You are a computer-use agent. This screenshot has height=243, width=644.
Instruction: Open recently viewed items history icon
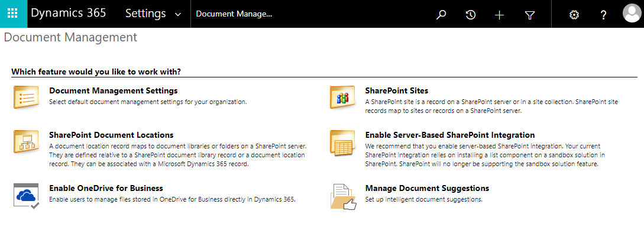click(470, 15)
